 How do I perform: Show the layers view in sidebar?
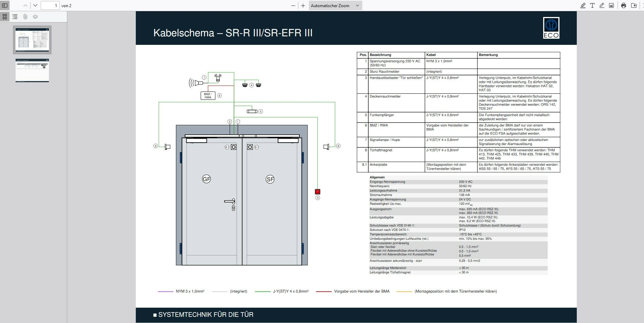35,17
